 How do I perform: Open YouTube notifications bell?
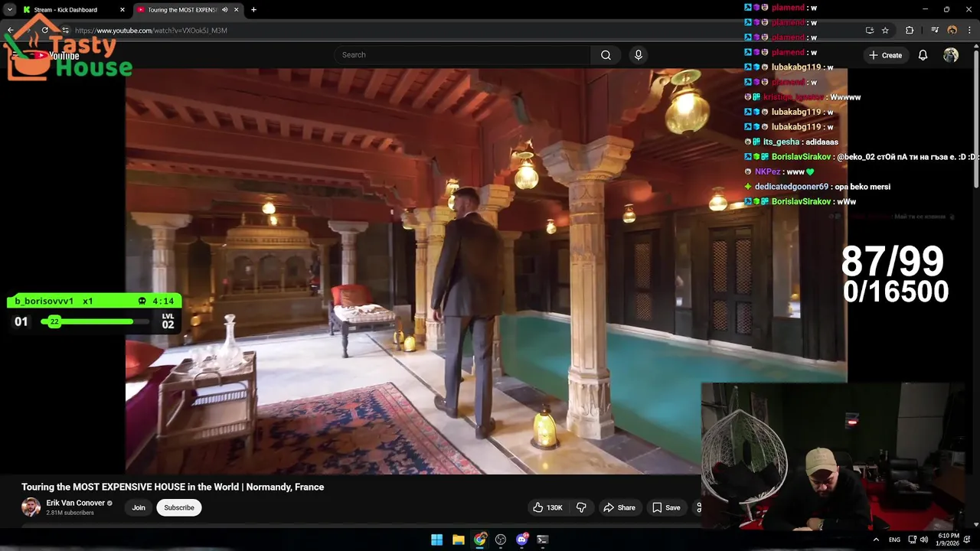click(x=923, y=55)
